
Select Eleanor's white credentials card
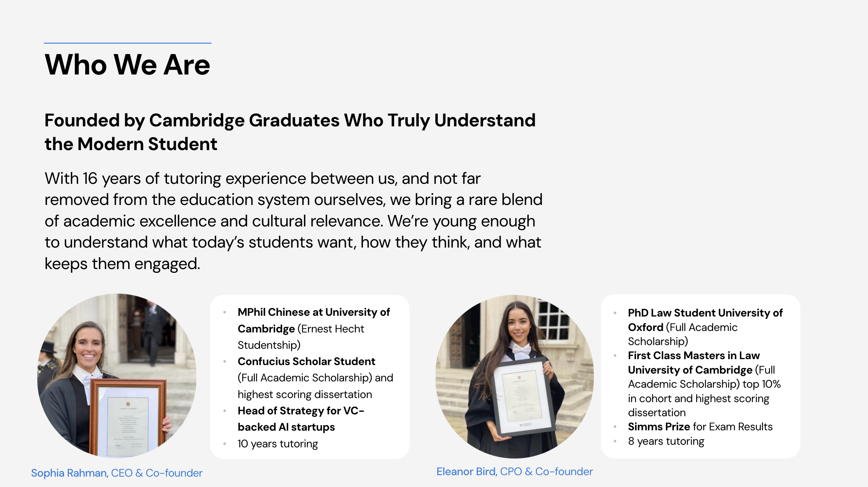tap(701, 376)
